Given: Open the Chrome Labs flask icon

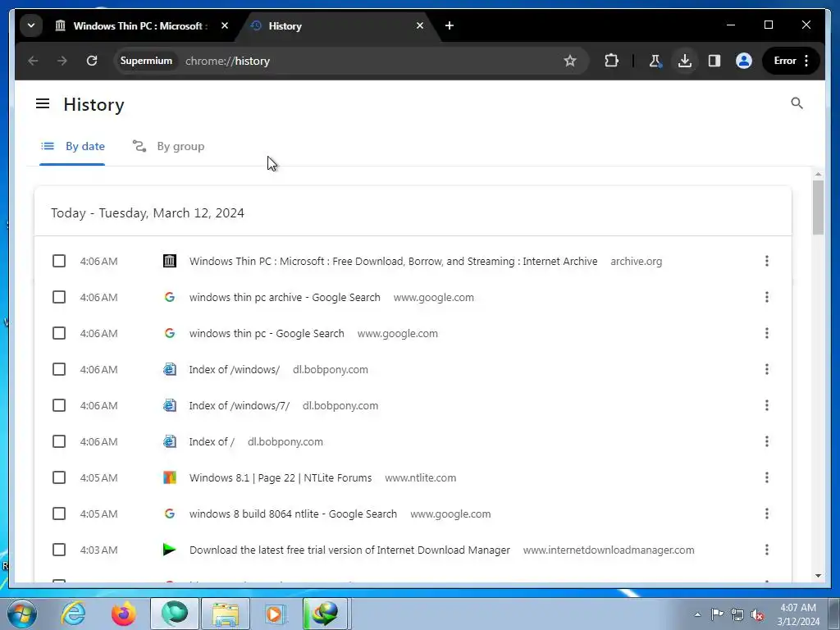Looking at the screenshot, I should click(x=655, y=61).
